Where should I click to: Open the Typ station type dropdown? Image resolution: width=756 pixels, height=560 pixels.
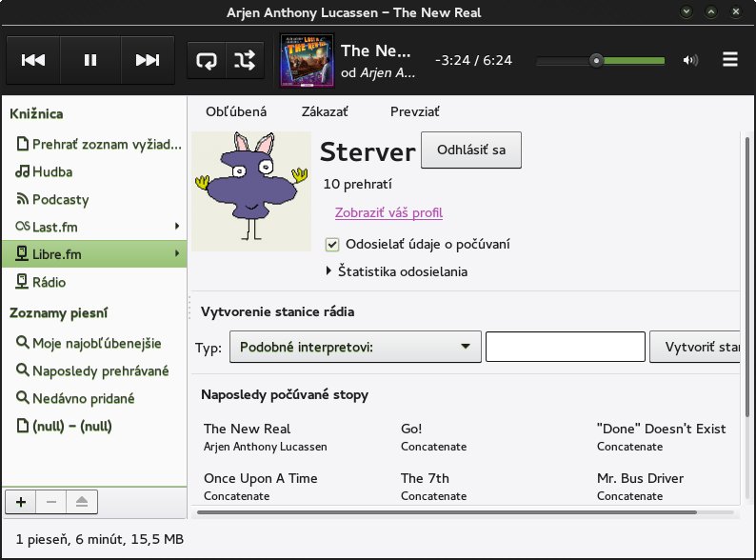point(355,347)
